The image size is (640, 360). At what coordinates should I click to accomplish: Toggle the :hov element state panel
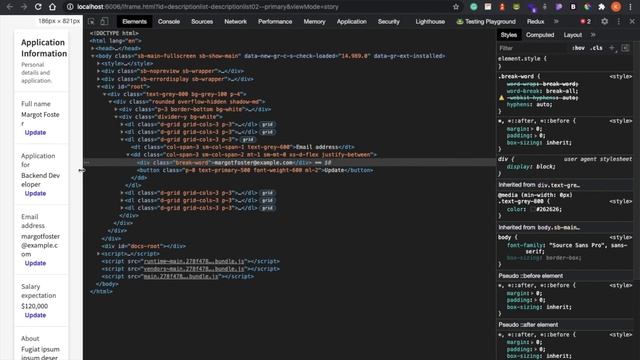point(578,48)
